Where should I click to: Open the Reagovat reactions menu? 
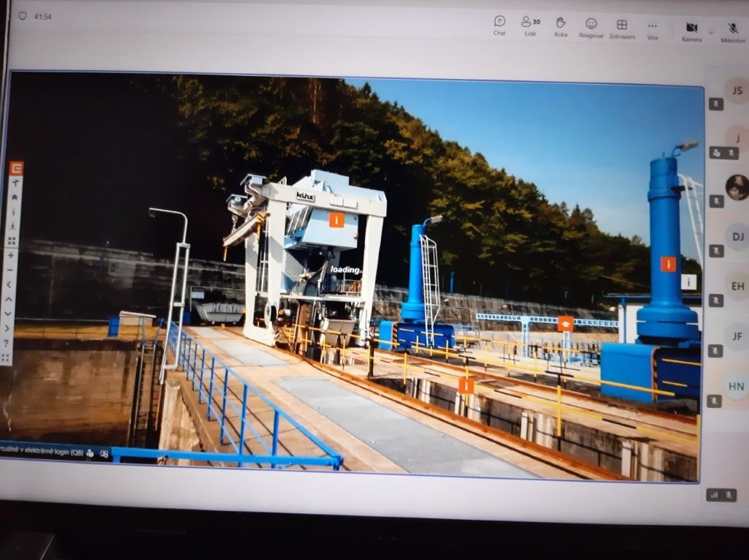(x=591, y=26)
